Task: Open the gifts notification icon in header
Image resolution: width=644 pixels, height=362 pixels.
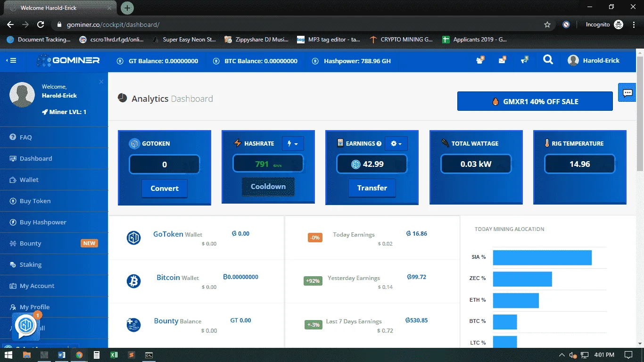Action: tap(480, 60)
